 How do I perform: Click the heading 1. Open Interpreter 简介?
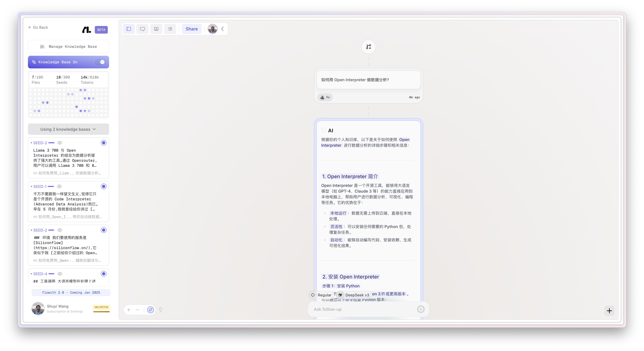point(350,177)
